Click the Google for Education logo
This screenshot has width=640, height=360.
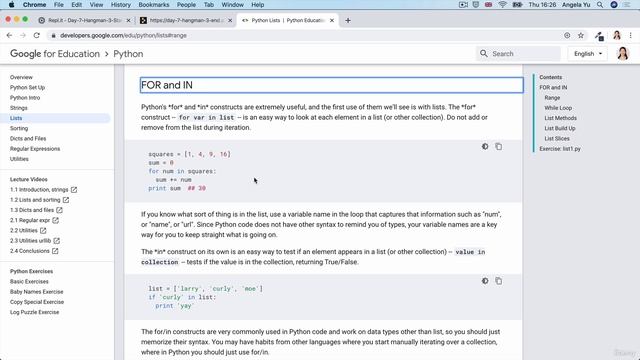click(x=55, y=54)
